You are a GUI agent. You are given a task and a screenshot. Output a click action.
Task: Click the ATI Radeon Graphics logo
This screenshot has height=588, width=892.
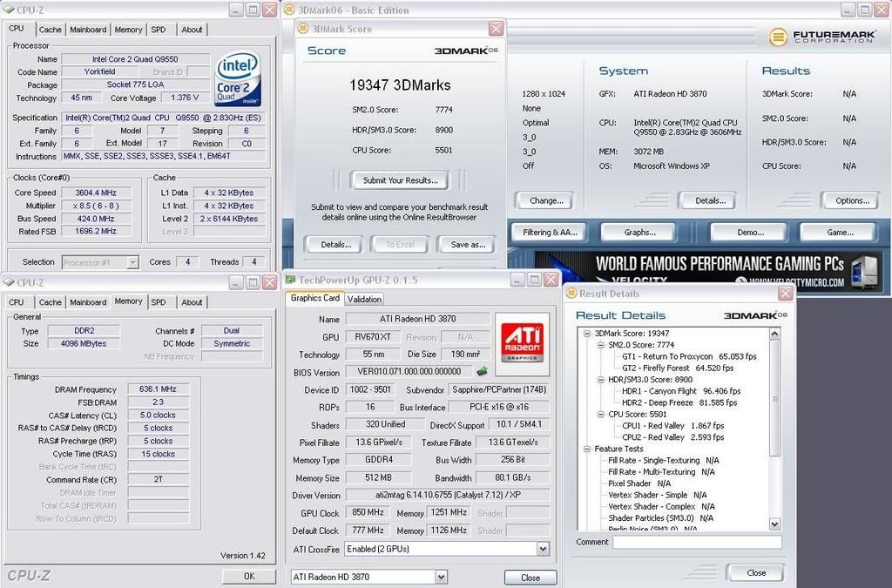coord(523,344)
